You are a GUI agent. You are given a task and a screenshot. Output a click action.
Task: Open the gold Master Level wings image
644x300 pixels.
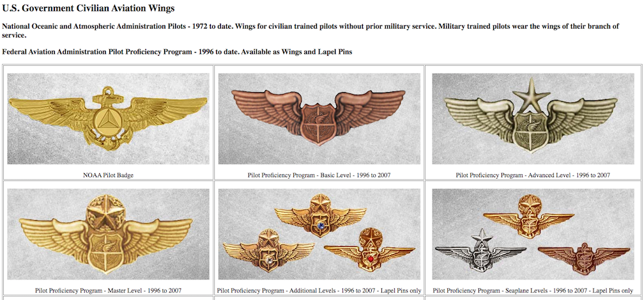[x=108, y=234]
